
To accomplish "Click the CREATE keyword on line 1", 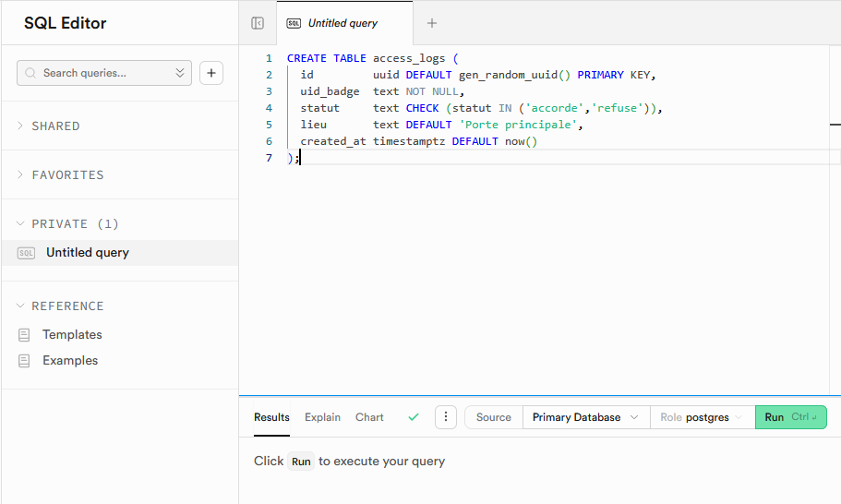I will (306, 58).
